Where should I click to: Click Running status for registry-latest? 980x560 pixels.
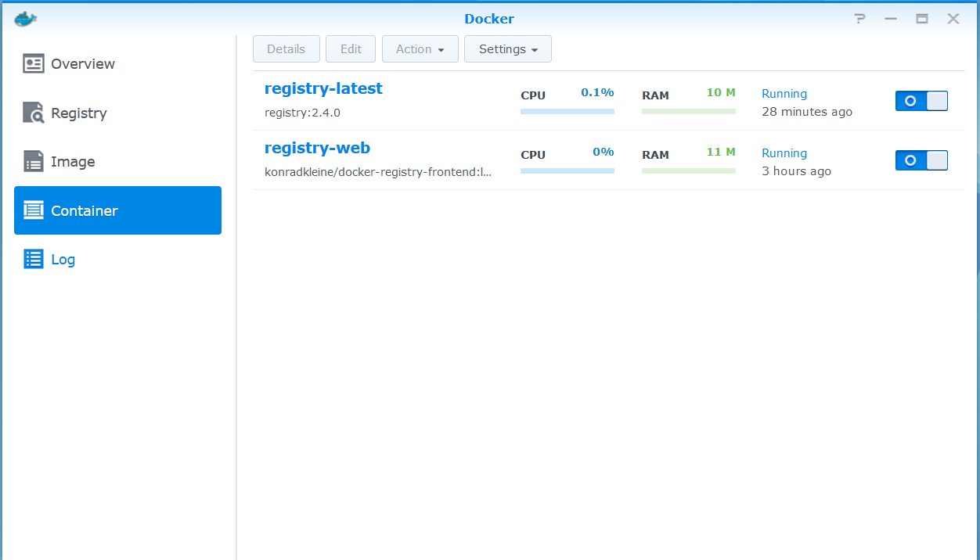pyautogui.click(x=784, y=94)
